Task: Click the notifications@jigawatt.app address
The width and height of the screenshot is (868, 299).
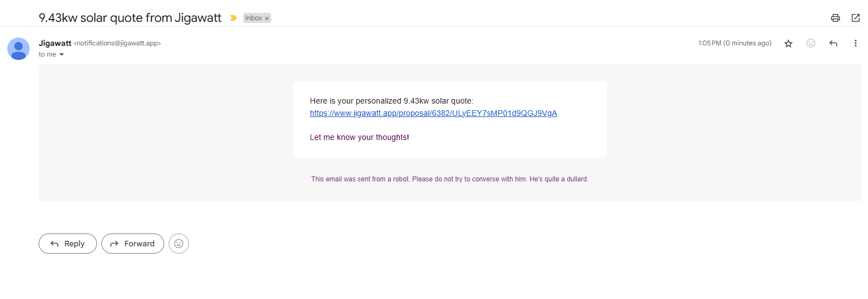Action: point(117,43)
